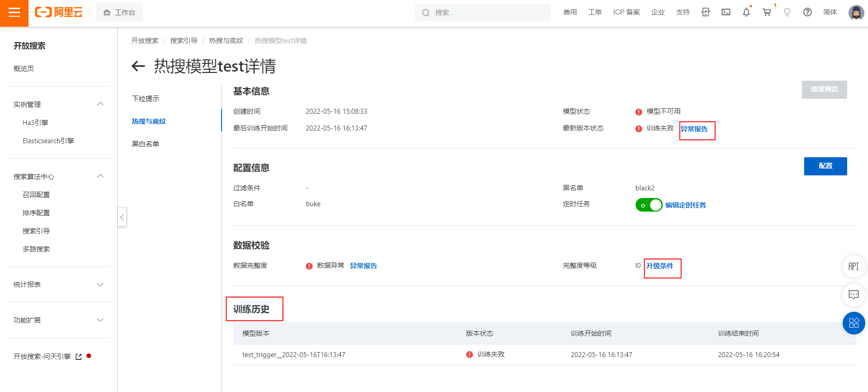
Task: Open 排序配置 in the sidebar
Action: coord(36,213)
